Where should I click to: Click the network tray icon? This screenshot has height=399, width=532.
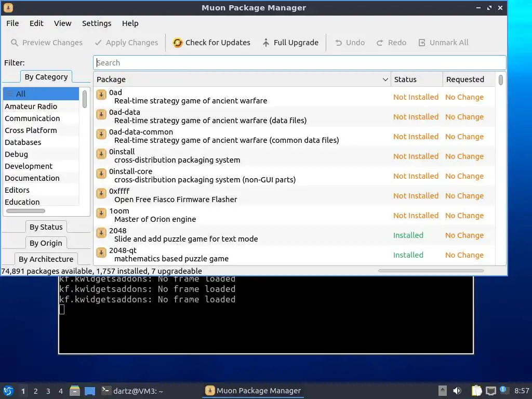(490, 391)
